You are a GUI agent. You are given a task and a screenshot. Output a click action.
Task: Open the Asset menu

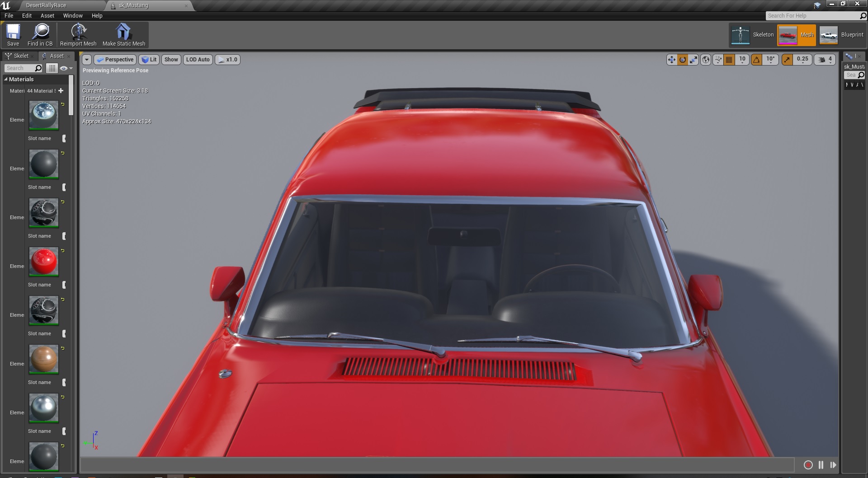click(47, 16)
